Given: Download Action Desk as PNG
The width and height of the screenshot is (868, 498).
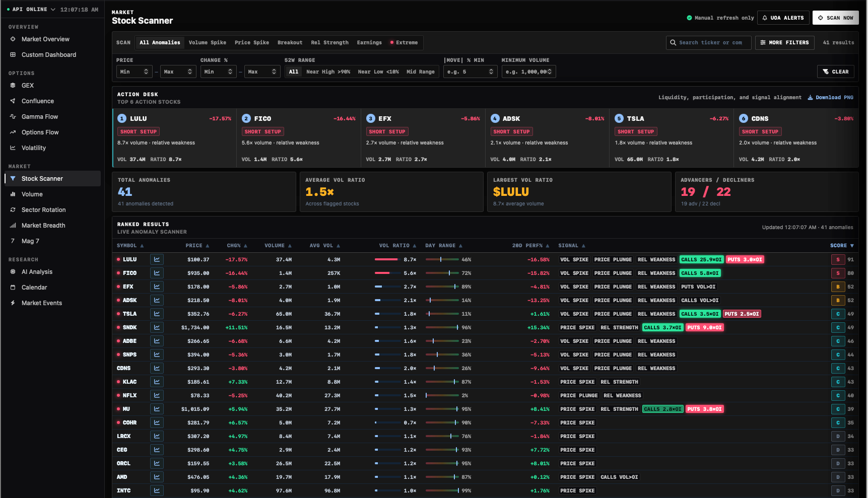Looking at the screenshot, I should (x=830, y=98).
